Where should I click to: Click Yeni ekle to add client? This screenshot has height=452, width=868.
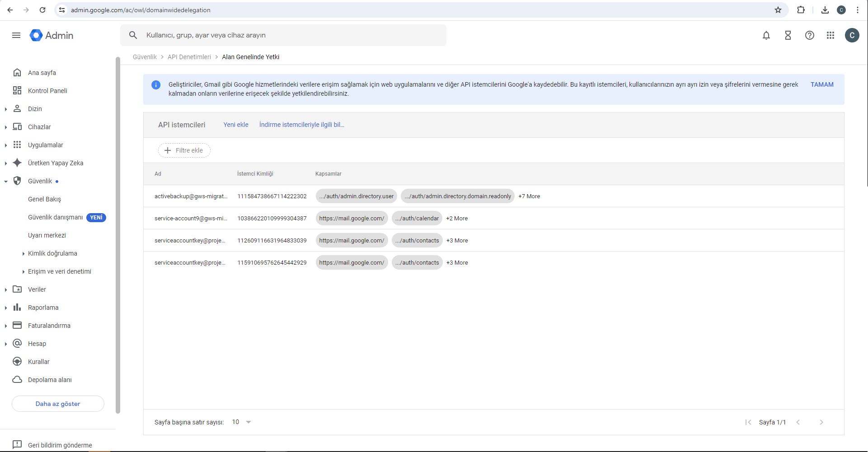pos(235,125)
